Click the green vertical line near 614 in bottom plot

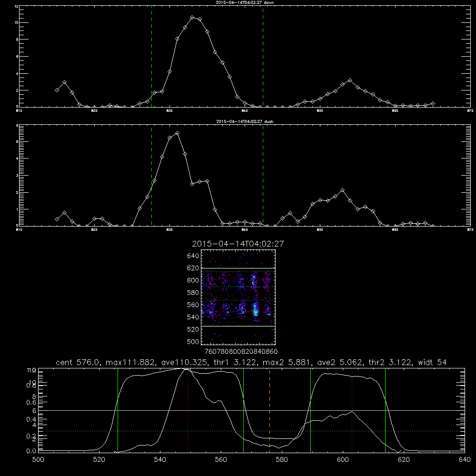[x=385, y=410]
